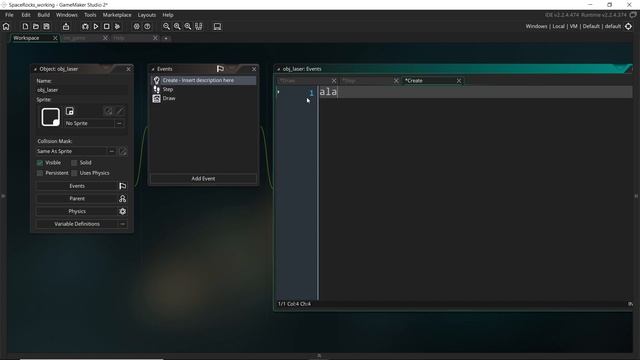The image size is (640, 360).
Task: Click the Create Executable toolbar icon
Action: [66, 27]
